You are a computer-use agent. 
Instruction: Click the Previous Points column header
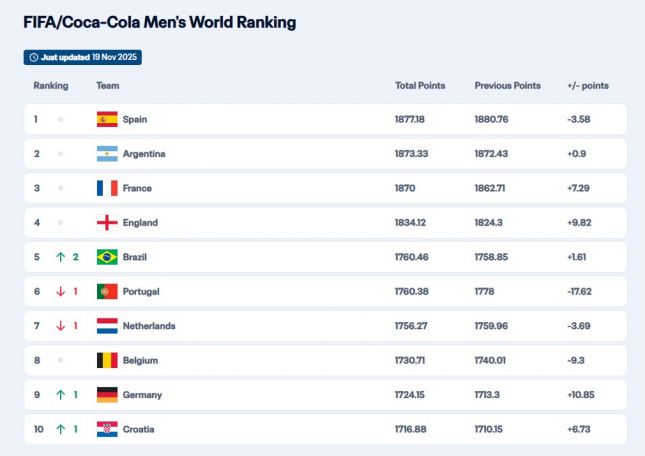507,86
